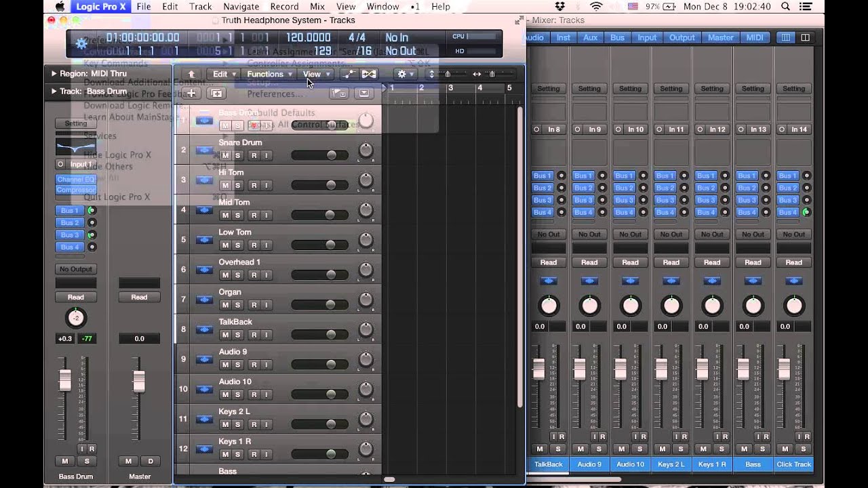Record-enable the Audio 9 strip in Mixer
Screen dimensions: 868x488
pos(603,436)
